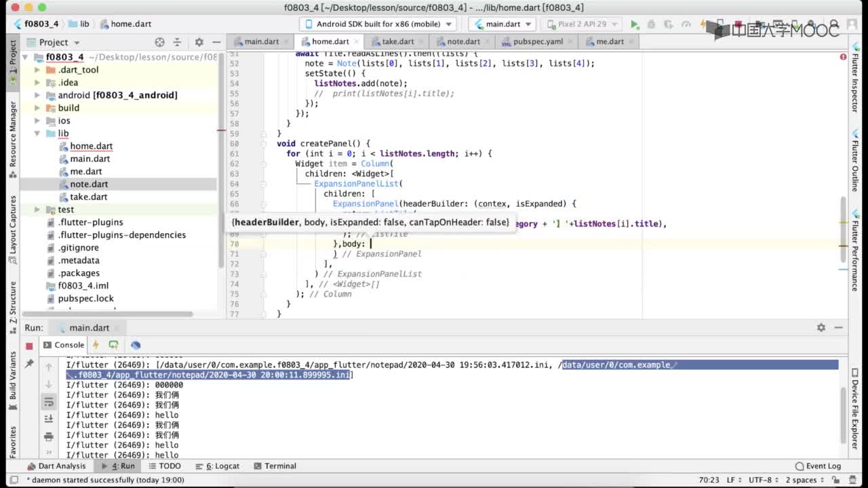The height and width of the screenshot is (488, 868).
Task: Hide the Run panel with minus icon
Action: (839, 327)
